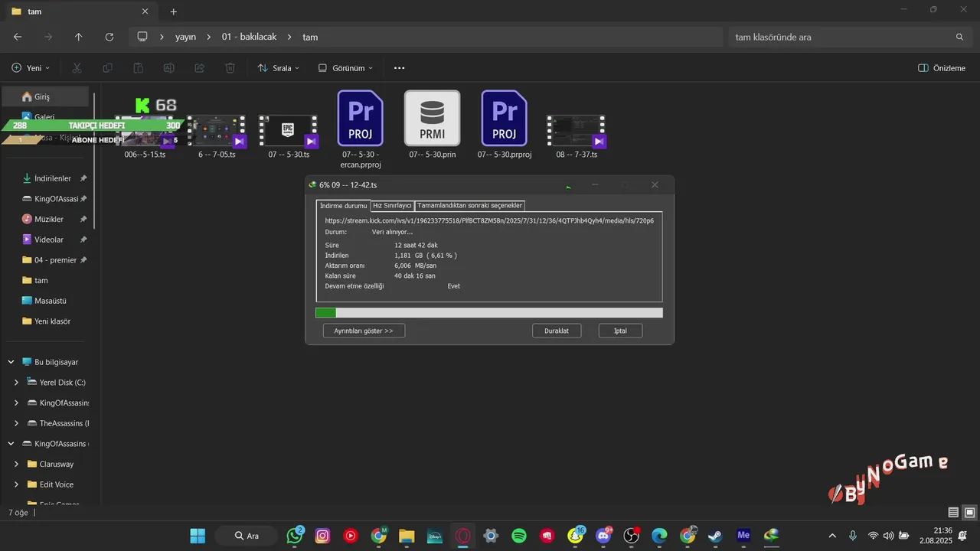This screenshot has height=551, width=980.
Task: Open the Yeni new item dropdown
Action: point(31,68)
